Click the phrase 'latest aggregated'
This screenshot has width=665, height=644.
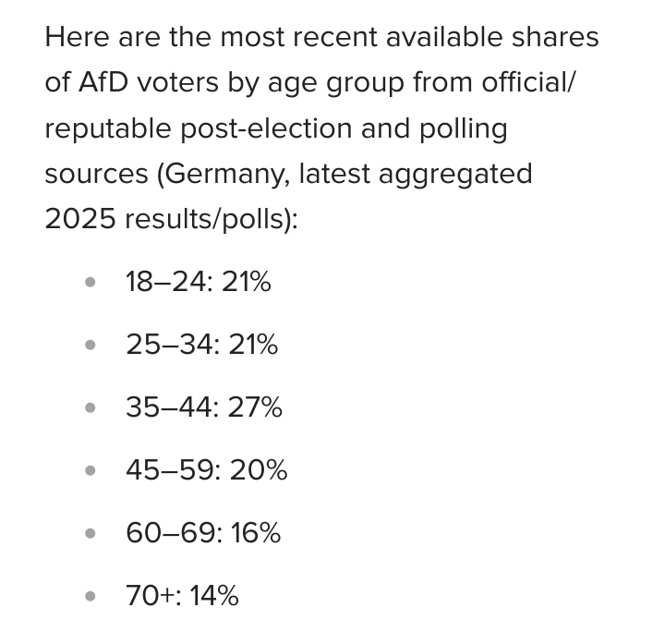[416, 174]
